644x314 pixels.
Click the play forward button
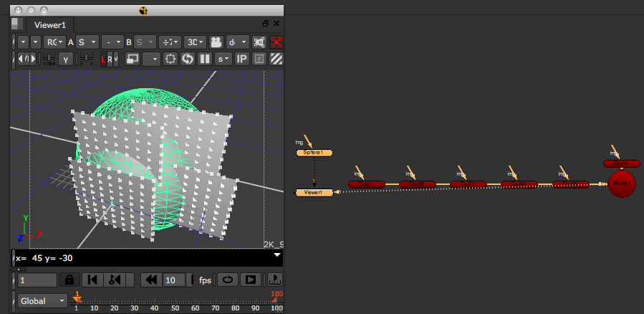click(251, 280)
